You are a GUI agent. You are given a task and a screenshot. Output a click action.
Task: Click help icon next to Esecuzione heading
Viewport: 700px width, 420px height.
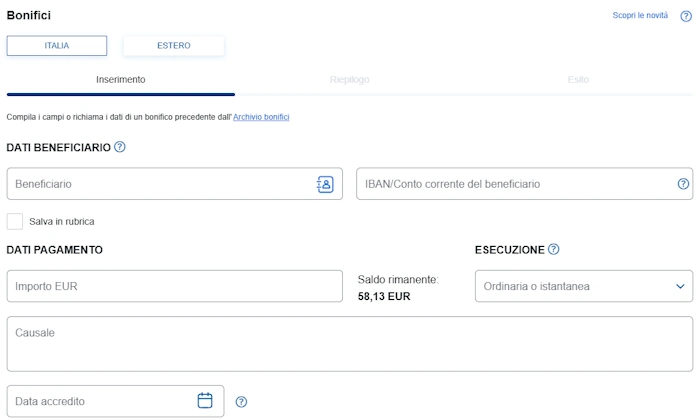point(554,249)
